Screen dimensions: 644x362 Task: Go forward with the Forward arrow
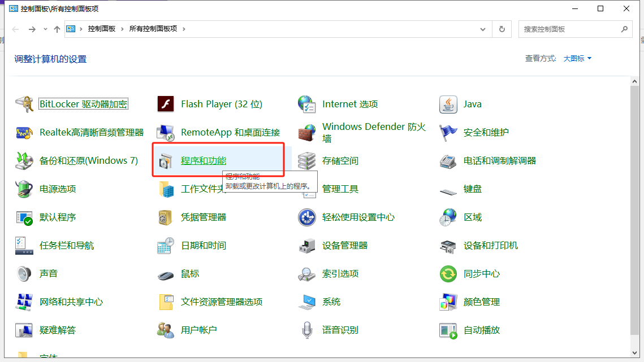click(32, 29)
